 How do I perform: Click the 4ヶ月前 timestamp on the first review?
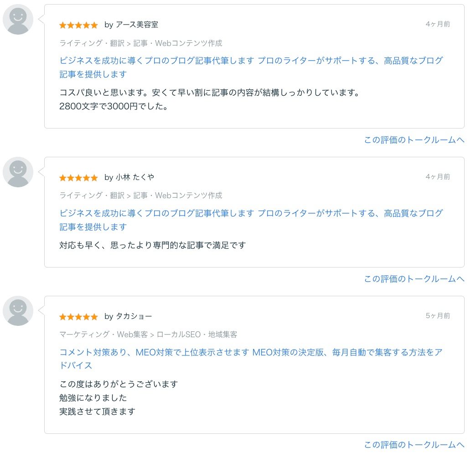click(437, 24)
